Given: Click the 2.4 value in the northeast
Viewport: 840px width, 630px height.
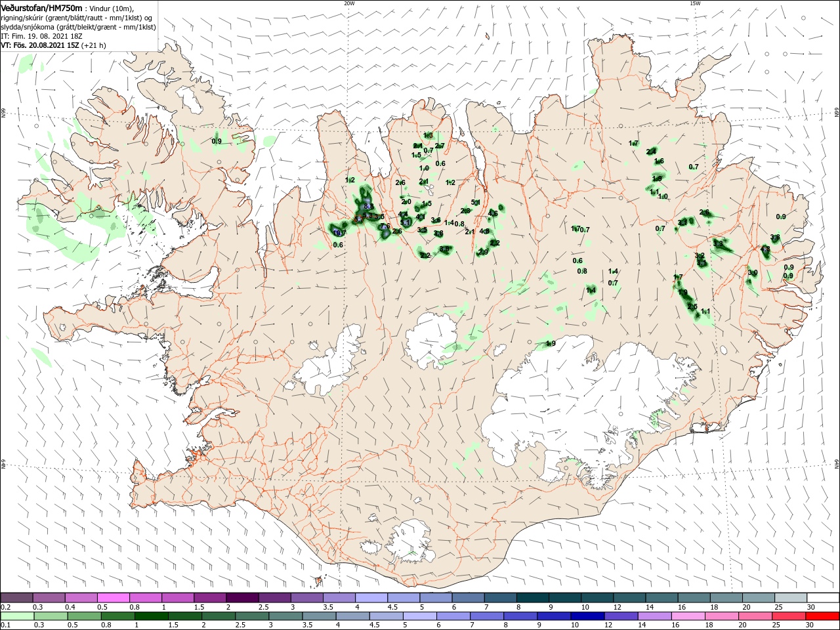Looking at the screenshot, I should pyautogui.click(x=651, y=152).
